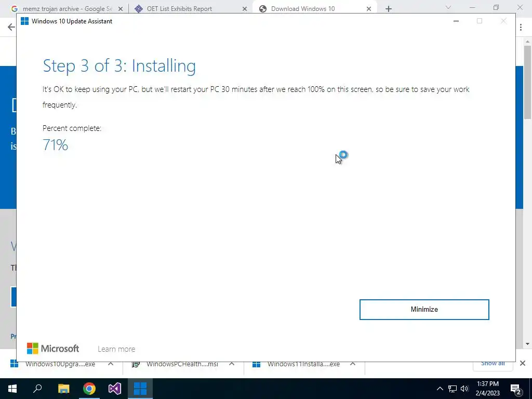The width and height of the screenshot is (532, 399).
Task: Click the Microsoft logo in Update Assistant
Action: click(53, 349)
